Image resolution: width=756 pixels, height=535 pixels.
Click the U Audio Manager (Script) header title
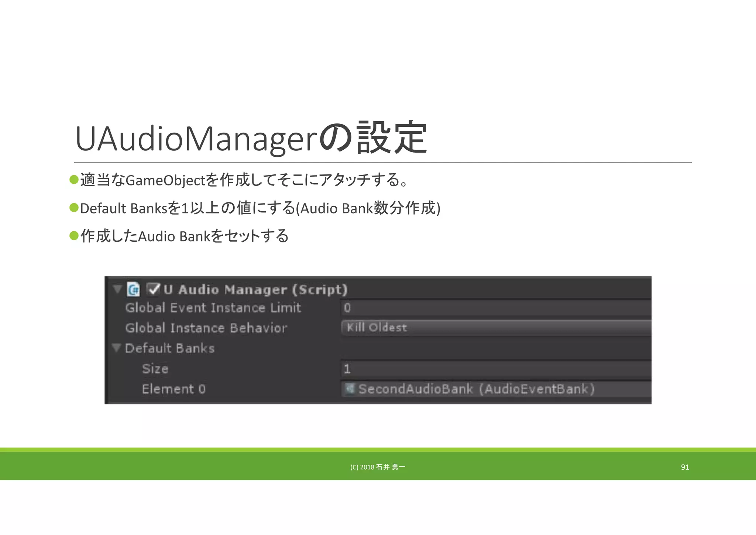click(255, 289)
